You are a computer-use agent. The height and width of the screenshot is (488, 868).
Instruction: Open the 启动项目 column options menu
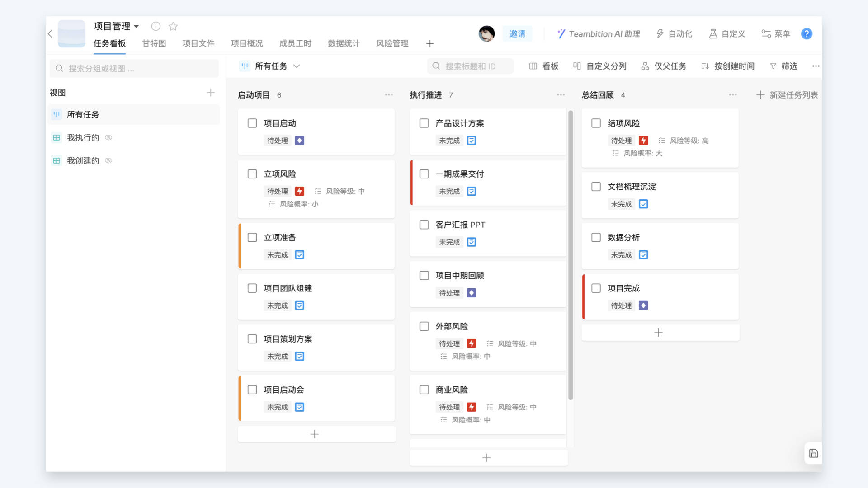click(x=389, y=95)
